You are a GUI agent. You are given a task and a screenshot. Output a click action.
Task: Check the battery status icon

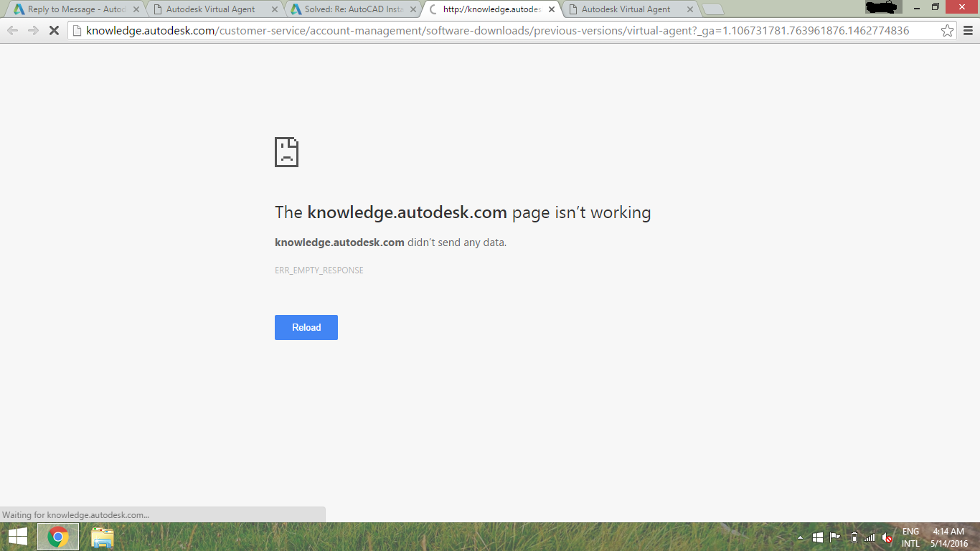(x=854, y=537)
